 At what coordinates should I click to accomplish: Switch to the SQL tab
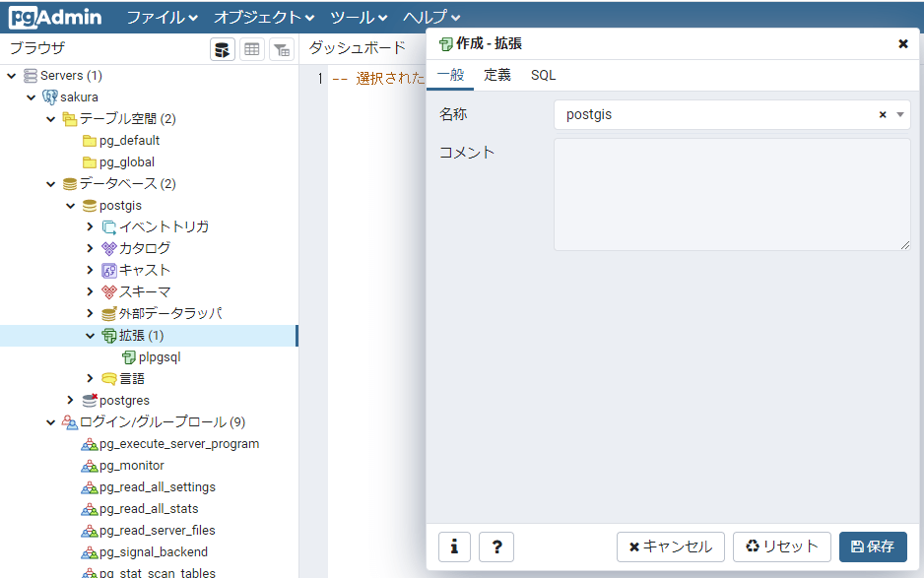click(543, 76)
